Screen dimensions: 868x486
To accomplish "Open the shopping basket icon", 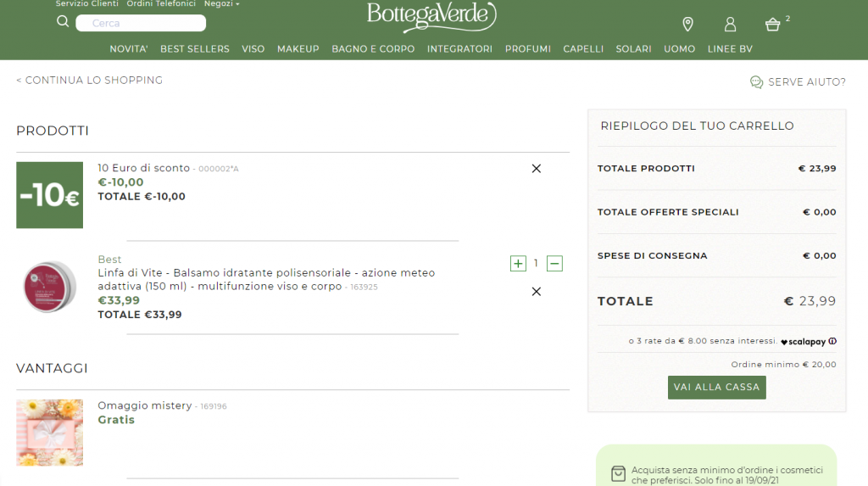I will point(772,25).
